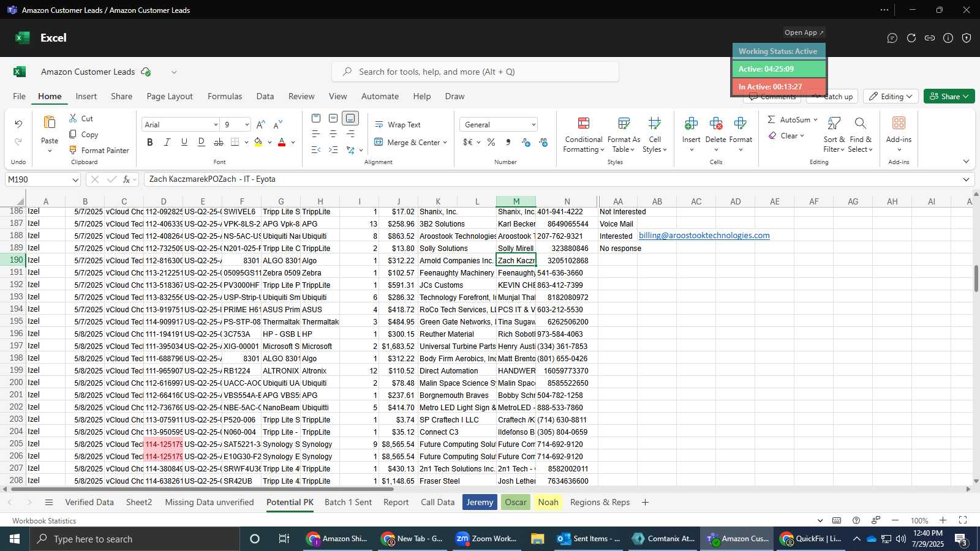Increase indent in Alignment group
Viewport: 980px width, 551px height.
(333, 149)
